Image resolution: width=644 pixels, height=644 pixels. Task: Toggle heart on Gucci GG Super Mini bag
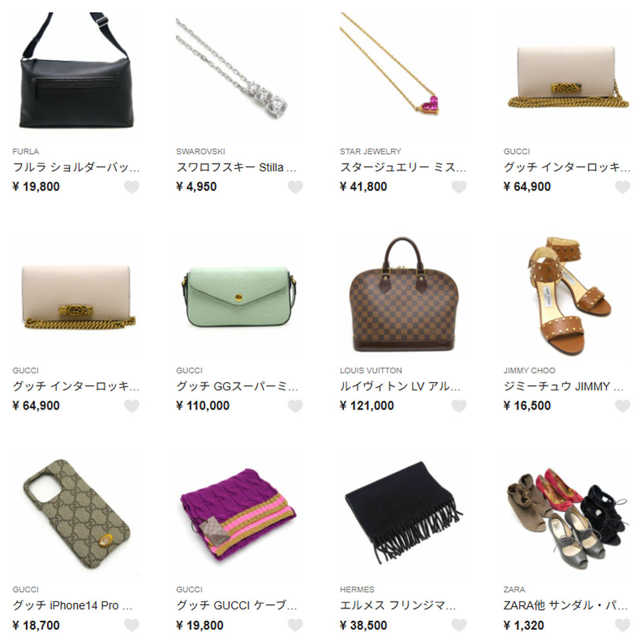(295, 406)
